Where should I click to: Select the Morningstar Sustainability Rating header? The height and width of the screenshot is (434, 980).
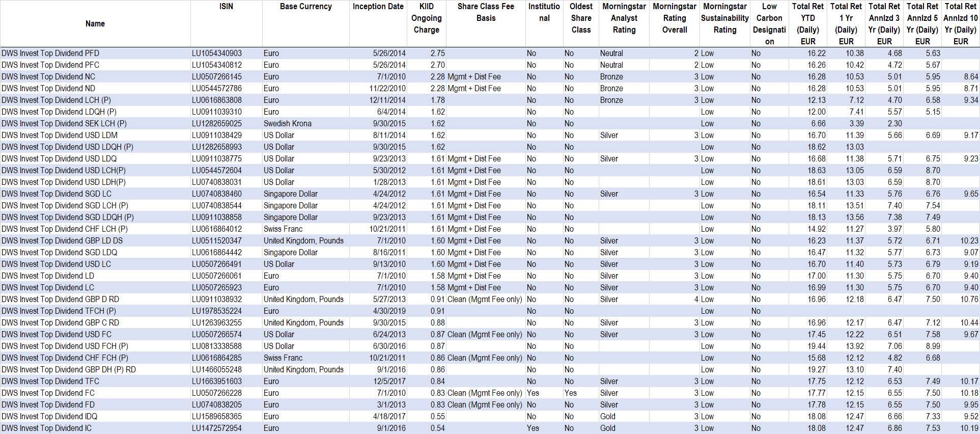coord(724,18)
